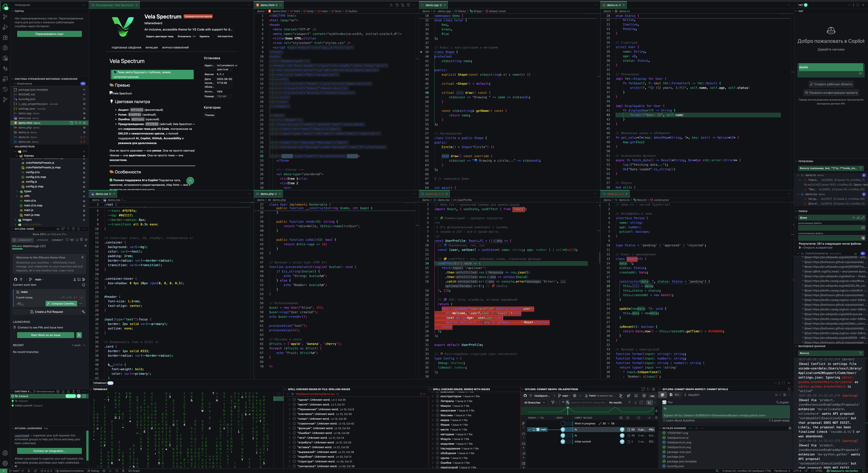Toggle the Автоматиче auto-update checkbox

tap(215, 36)
